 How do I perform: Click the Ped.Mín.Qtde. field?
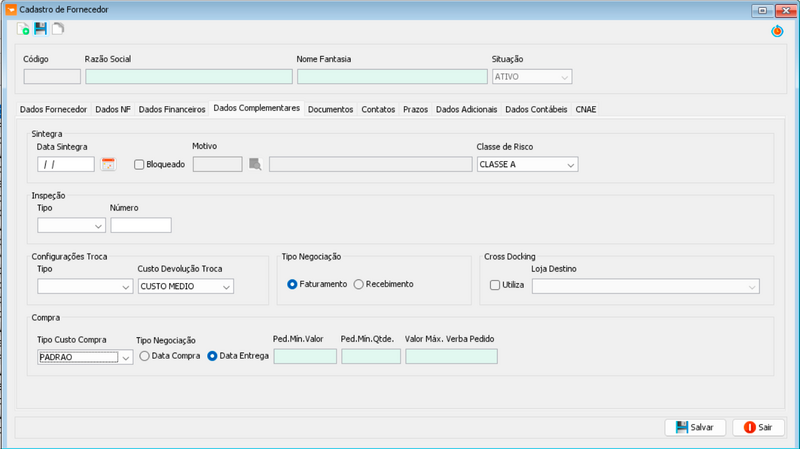[371, 356]
